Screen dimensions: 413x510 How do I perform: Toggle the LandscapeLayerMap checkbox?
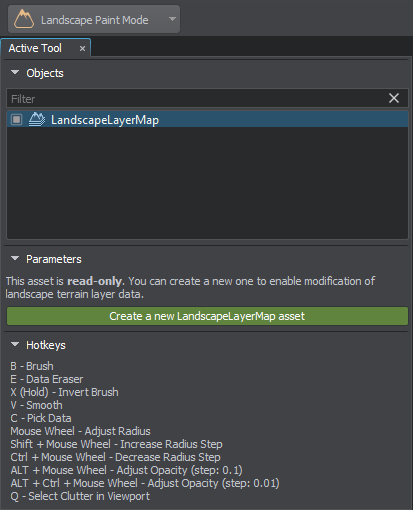pos(16,119)
